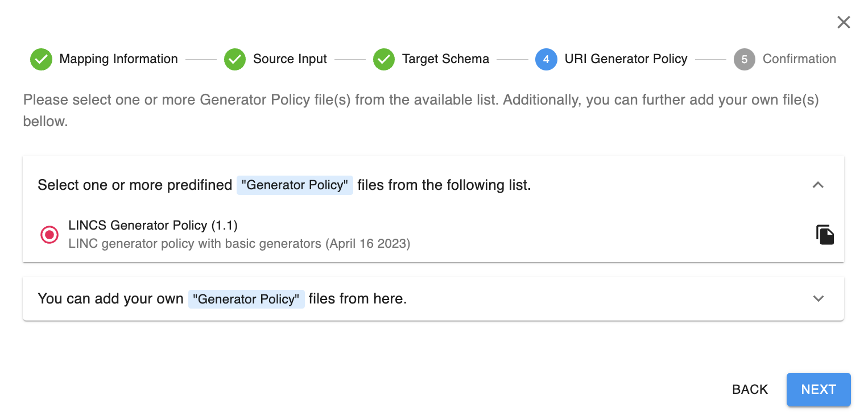868x416 pixels.
Task: Click the LINCS Generator Policy (1.1) title
Action: [152, 226]
